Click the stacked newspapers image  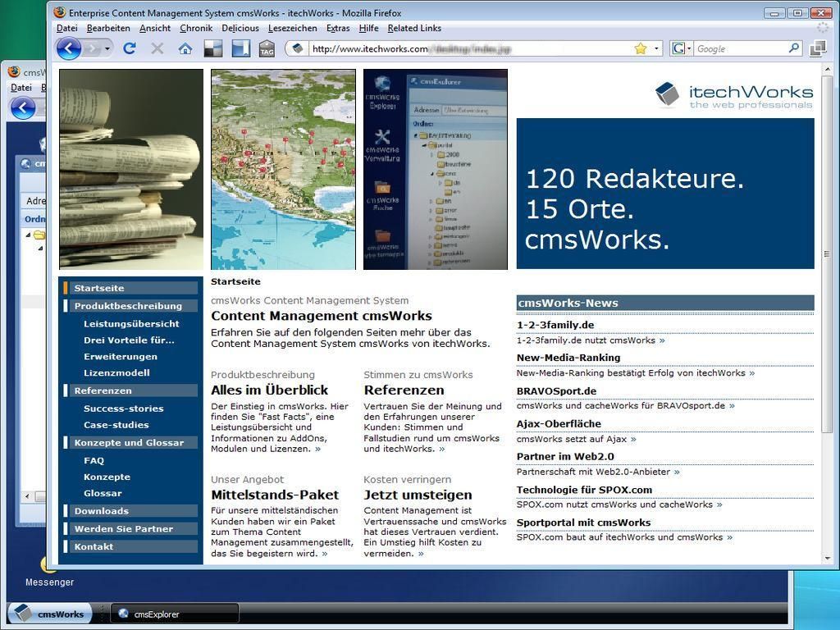(131, 169)
